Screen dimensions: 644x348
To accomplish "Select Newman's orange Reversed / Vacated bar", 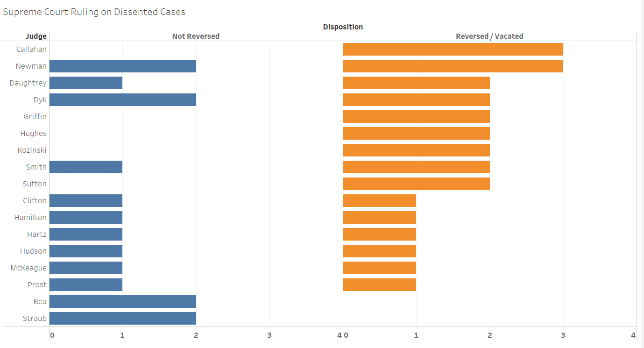I will click(x=453, y=66).
